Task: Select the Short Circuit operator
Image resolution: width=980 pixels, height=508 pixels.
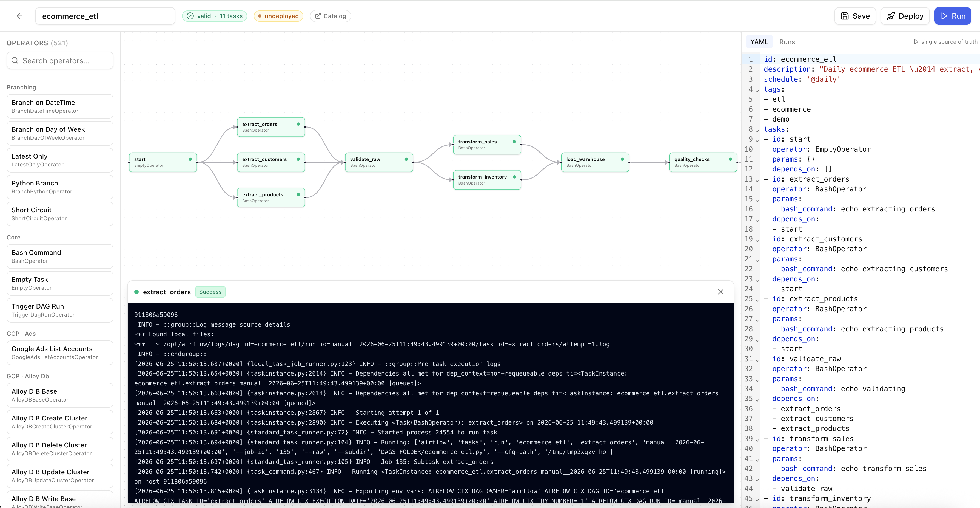Action: (x=60, y=214)
